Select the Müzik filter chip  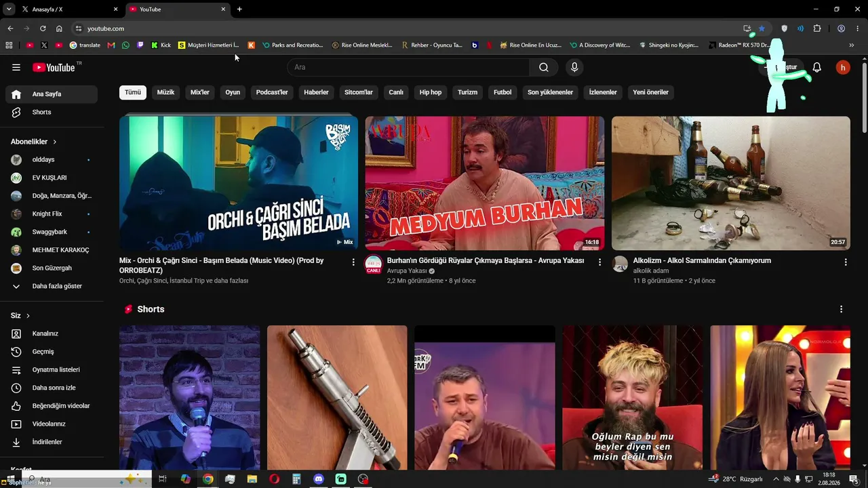[166, 92]
